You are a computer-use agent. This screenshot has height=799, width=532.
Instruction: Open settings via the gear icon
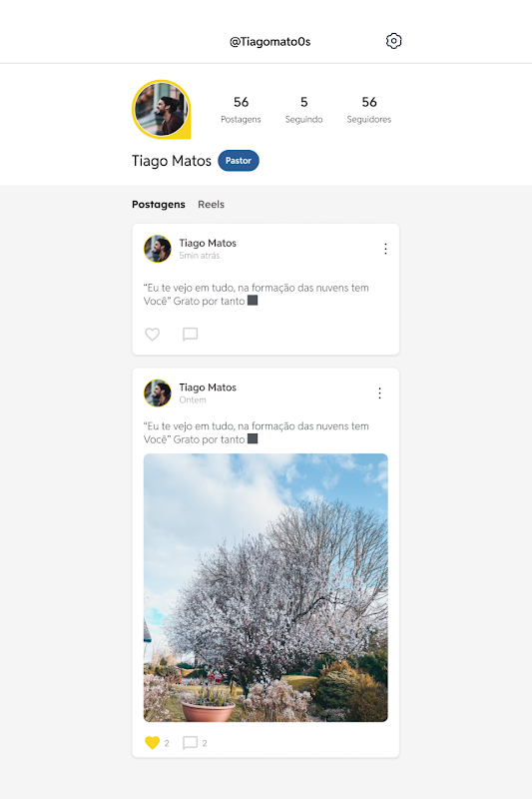tap(393, 41)
